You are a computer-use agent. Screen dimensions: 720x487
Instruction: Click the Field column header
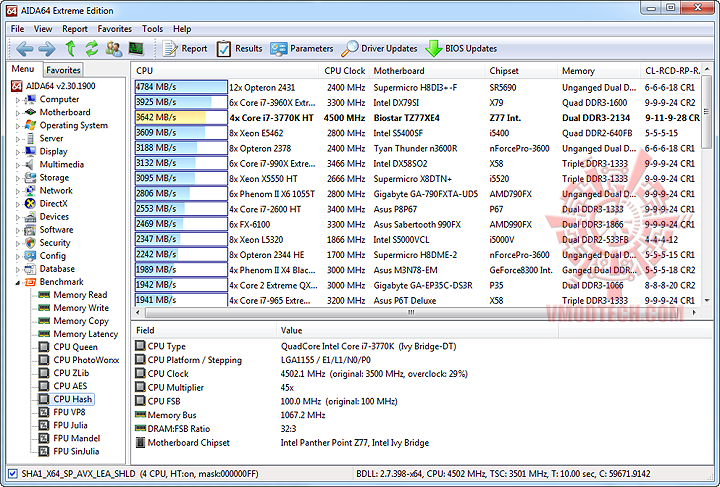coord(204,330)
